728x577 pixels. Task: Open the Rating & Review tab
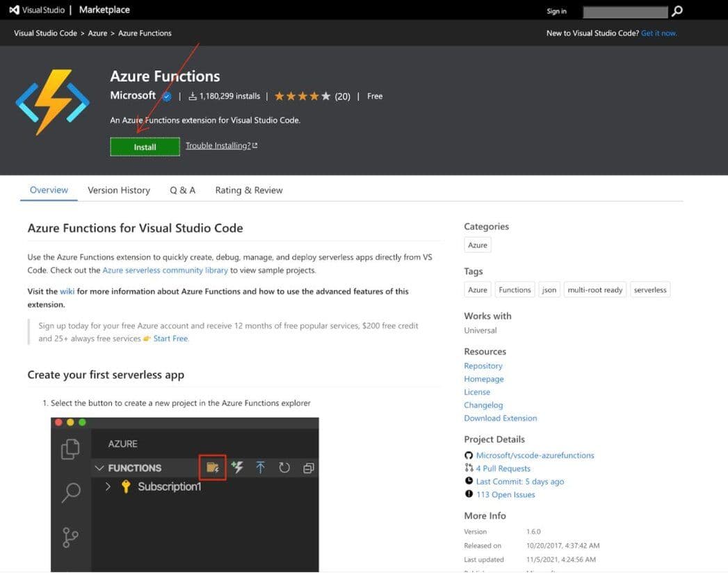(249, 190)
